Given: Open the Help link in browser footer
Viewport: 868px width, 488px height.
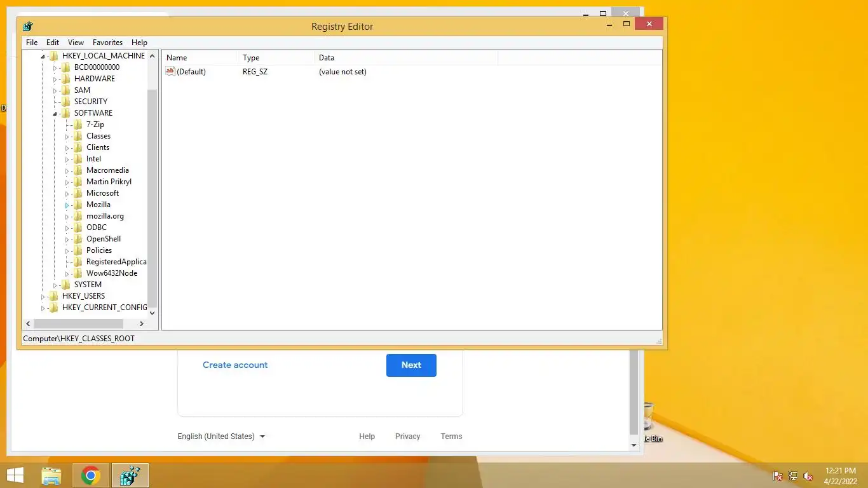Looking at the screenshot, I should click(367, 437).
